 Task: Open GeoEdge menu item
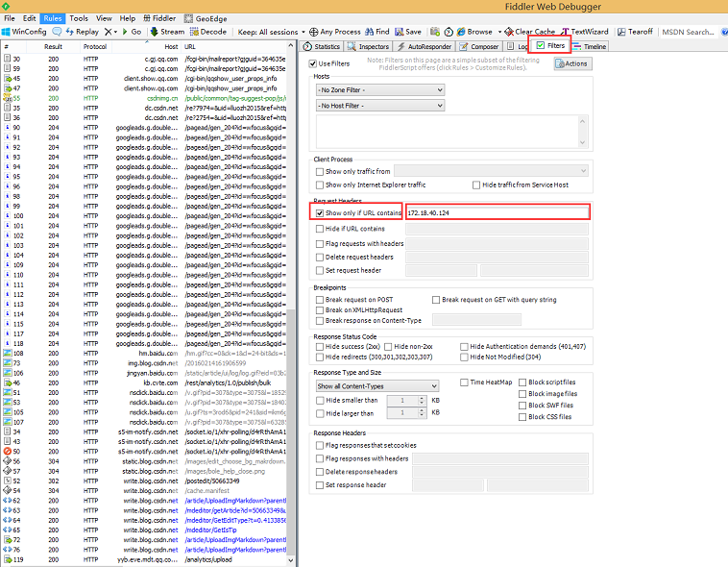pyautogui.click(x=206, y=18)
